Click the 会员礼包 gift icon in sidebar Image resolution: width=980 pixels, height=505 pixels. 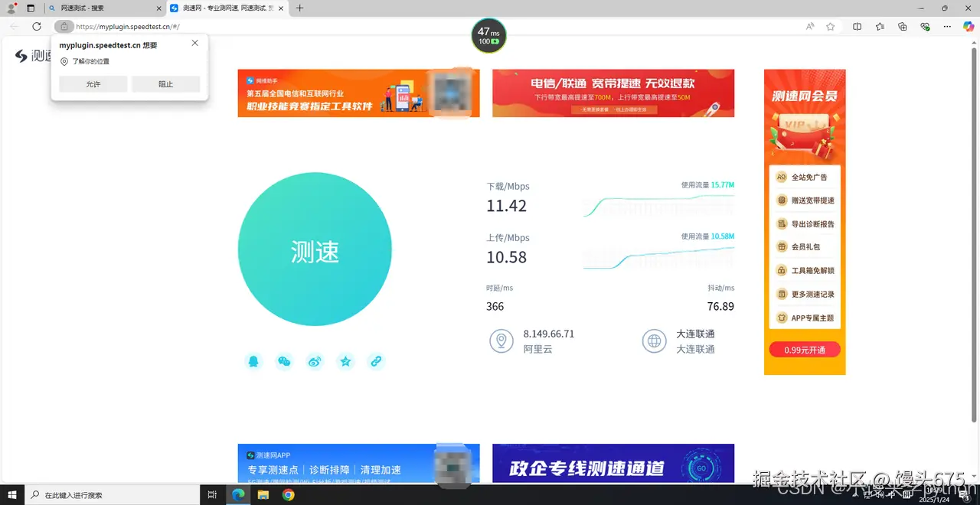[x=780, y=246]
